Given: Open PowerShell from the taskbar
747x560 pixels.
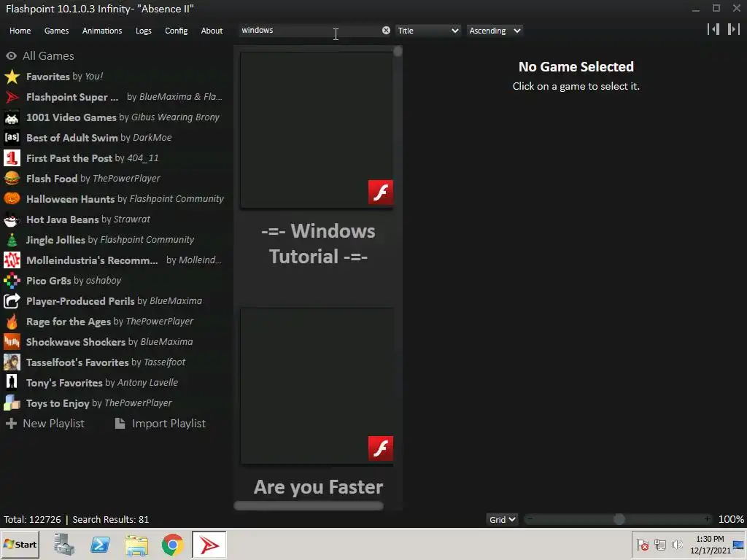Looking at the screenshot, I should point(100,545).
